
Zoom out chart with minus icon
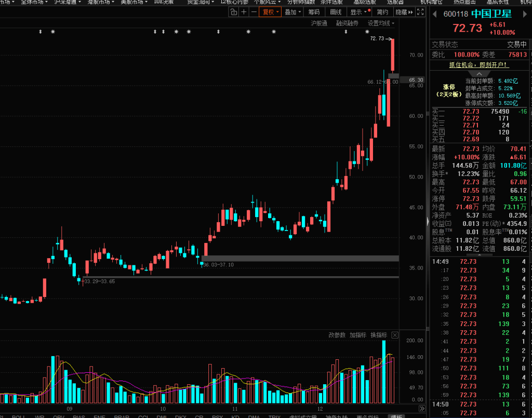click(x=253, y=12)
